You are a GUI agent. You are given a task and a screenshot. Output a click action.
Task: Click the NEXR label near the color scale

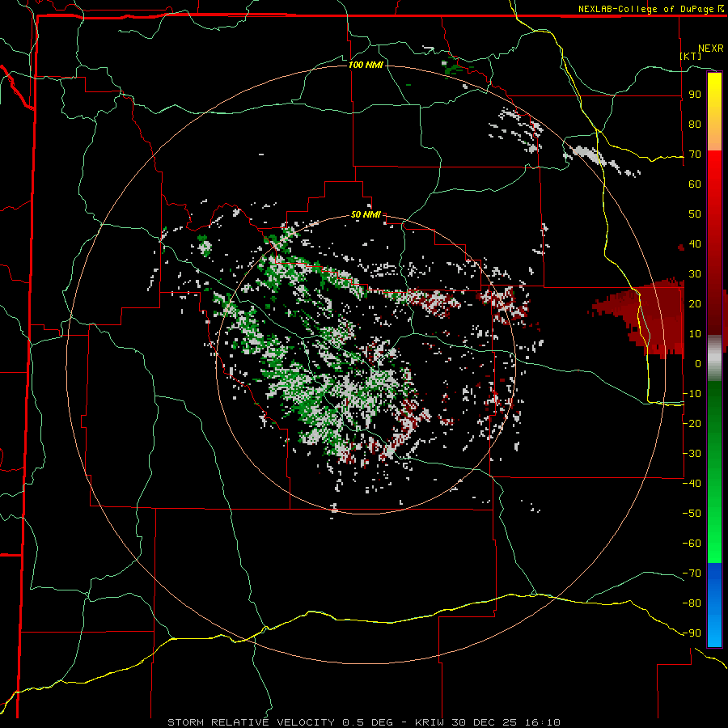[x=711, y=49]
